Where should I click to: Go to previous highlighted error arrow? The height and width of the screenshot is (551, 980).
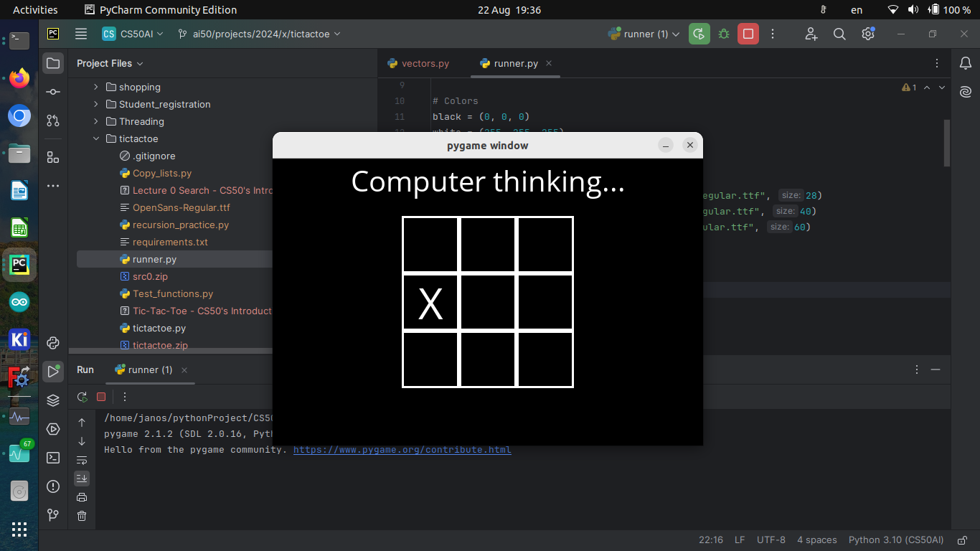927,88
